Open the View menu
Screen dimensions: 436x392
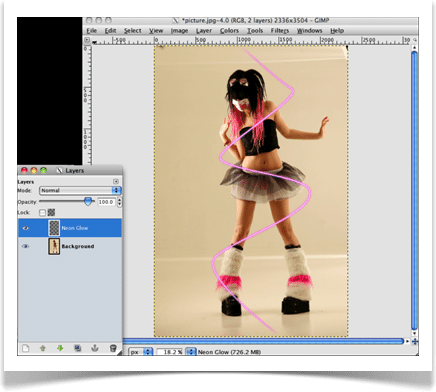[x=156, y=31]
